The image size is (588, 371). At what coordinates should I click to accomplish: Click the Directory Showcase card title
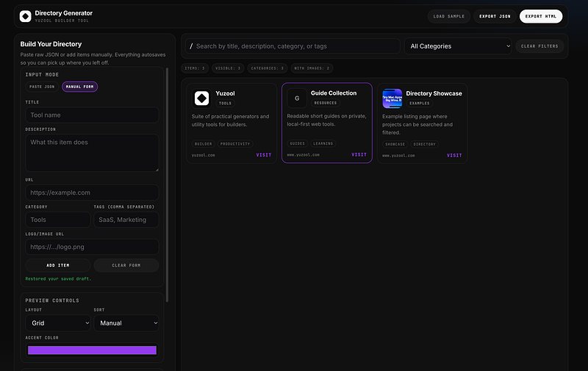click(x=434, y=93)
